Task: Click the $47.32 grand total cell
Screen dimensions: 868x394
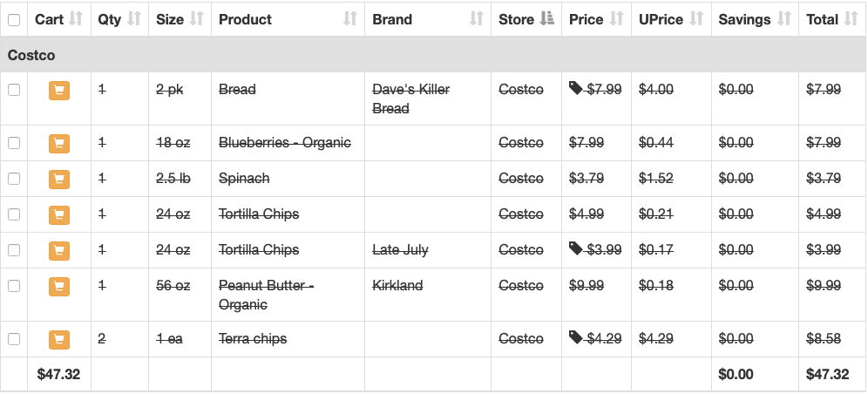Action: click(x=828, y=374)
